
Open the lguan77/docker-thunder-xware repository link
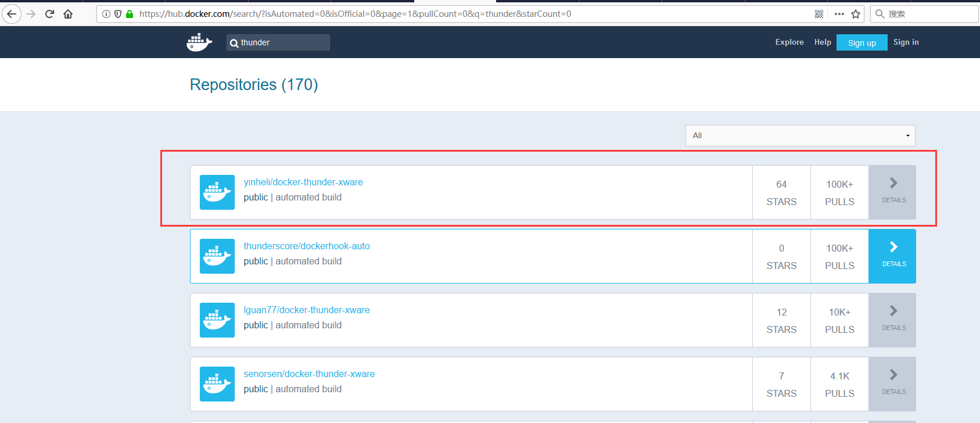pyautogui.click(x=307, y=310)
